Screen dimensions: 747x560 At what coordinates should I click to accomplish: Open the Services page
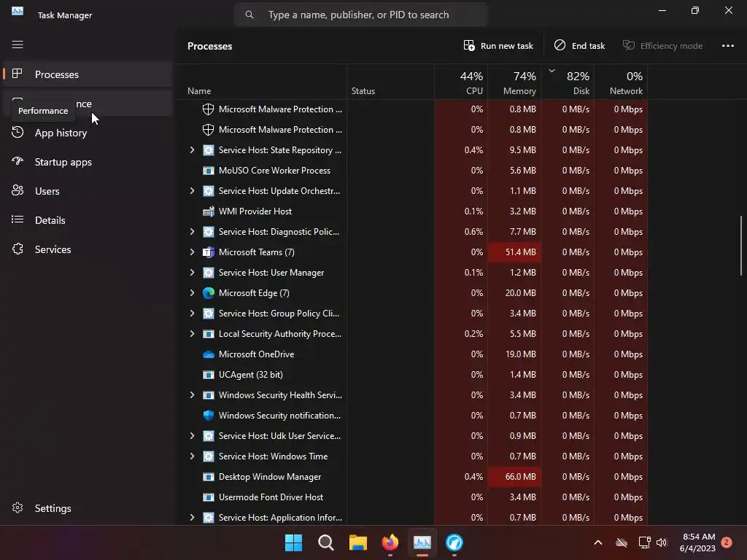[x=88, y=249]
